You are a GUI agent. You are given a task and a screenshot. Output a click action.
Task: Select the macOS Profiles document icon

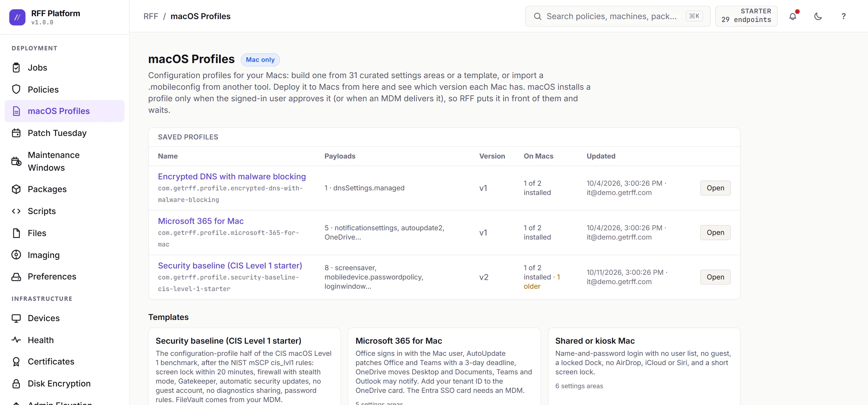[x=16, y=111]
